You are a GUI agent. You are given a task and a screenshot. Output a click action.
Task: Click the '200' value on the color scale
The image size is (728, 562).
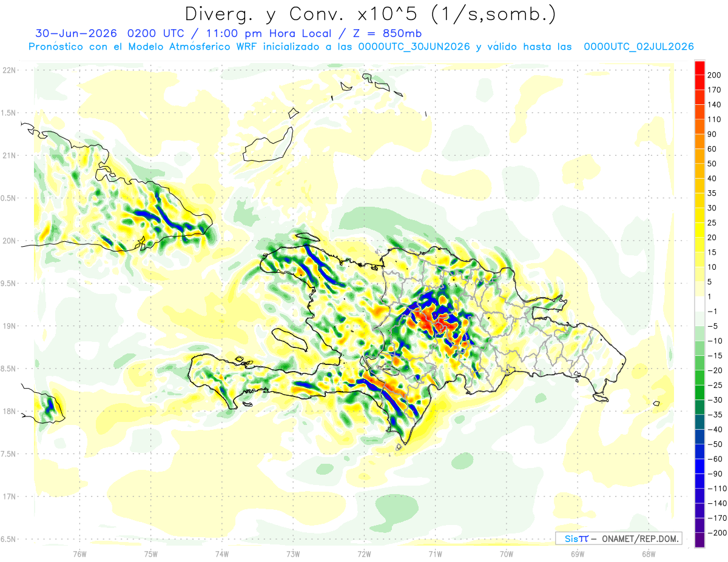point(714,75)
